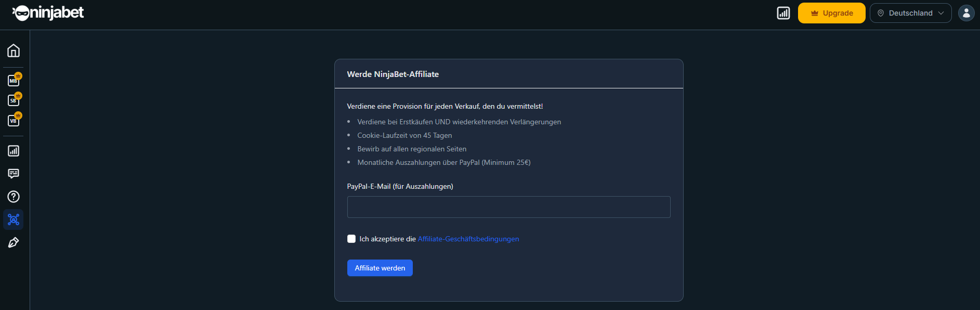This screenshot has width=980, height=310.
Task: Click the Affiliate werden button
Action: [x=380, y=268]
